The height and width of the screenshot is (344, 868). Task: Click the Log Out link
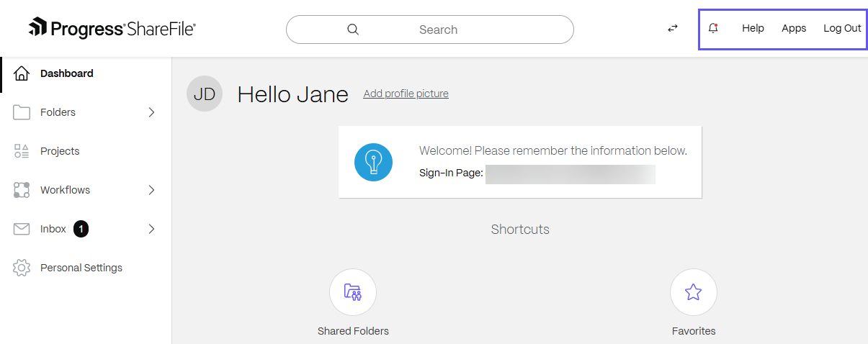842,29
